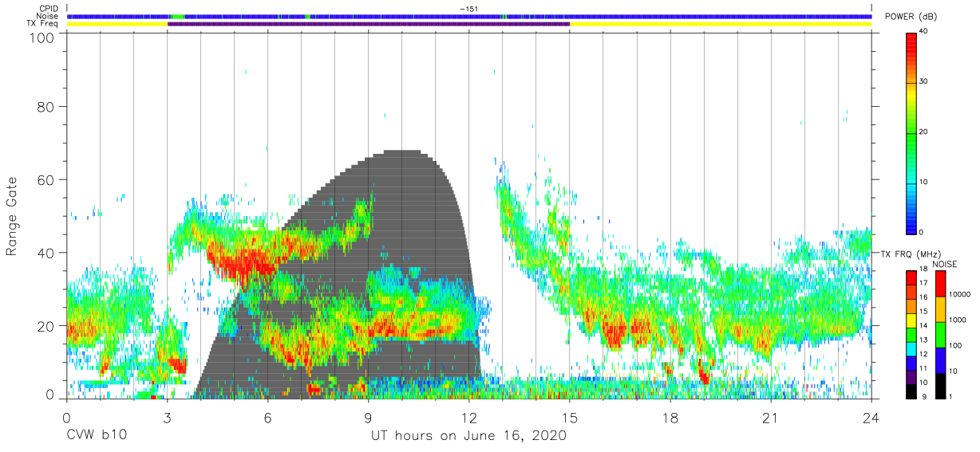This screenshot has height=452, width=980.
Task: Click the blue Noise strip above the plot
Action: pos(469,16)
